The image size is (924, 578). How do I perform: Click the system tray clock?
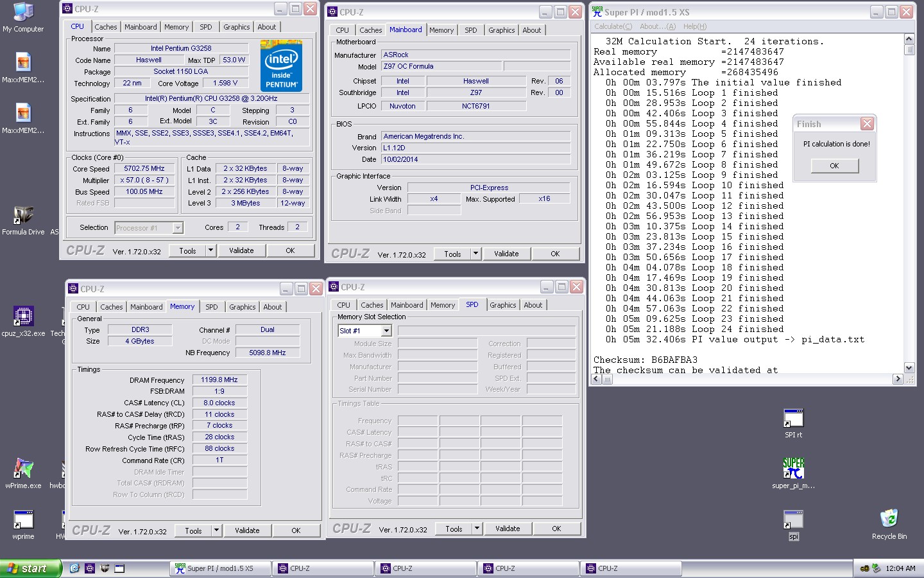tap(900, 568)
